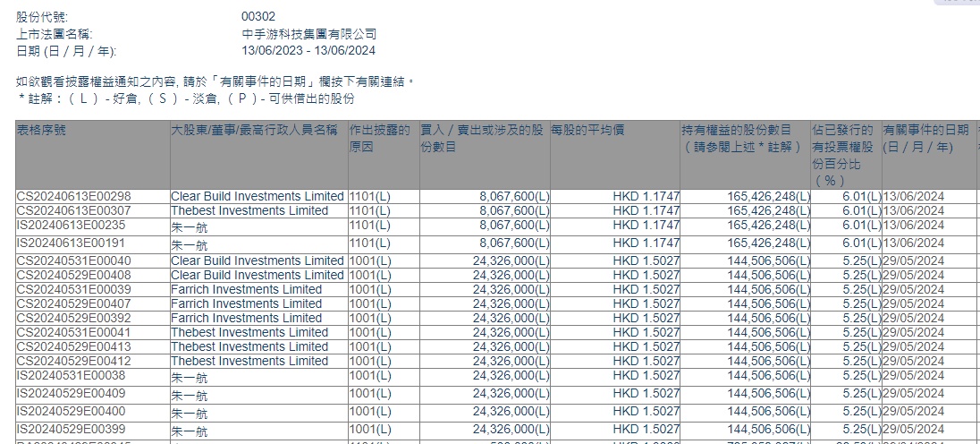
Task: Click 165,426,248(L) in row IS20240613E00235
Action: (x=769, y=225)
